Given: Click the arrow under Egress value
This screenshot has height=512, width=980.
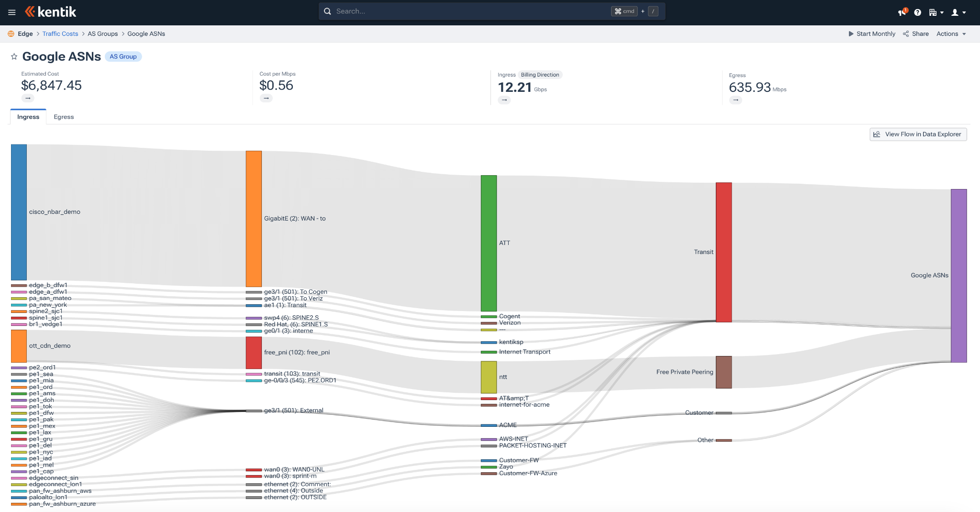Looking at the screenshot, I should pos(735,100).
